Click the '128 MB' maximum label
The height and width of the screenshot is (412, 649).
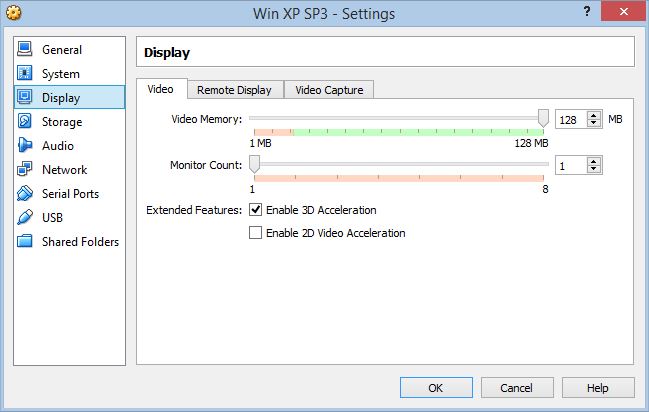pyautogui.click(x=531, y=143)
